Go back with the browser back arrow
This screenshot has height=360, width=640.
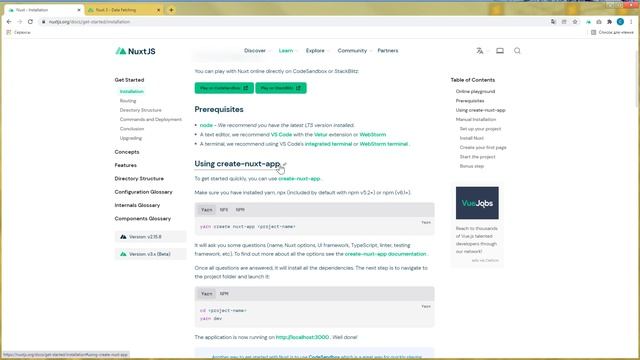point(9,22)
